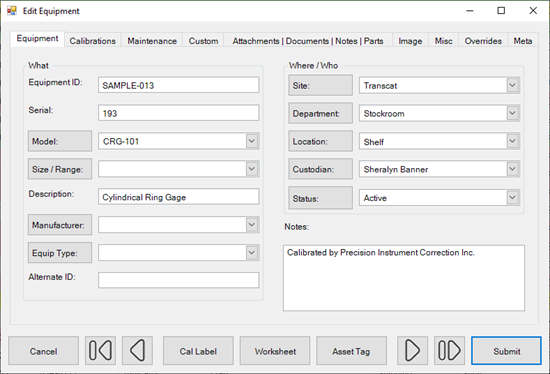Open the Worksheet button
550x374 pixels.
point(275,351)
